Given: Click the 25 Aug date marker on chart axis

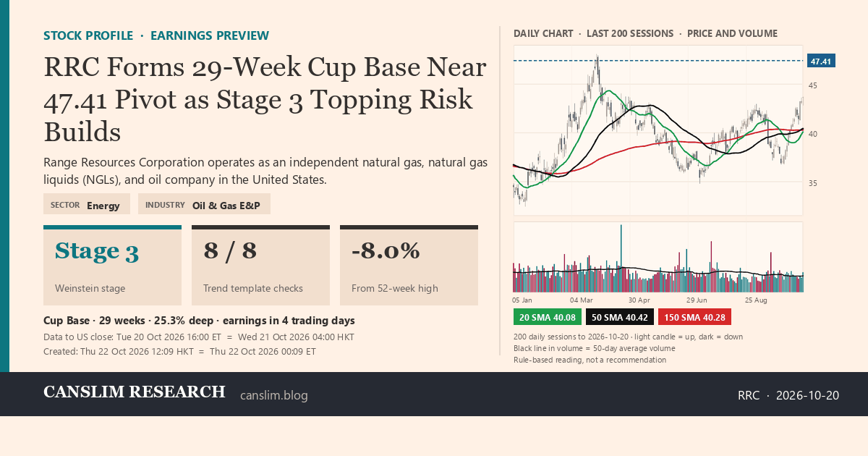Looking at the screenshot, I should point(756,300).
